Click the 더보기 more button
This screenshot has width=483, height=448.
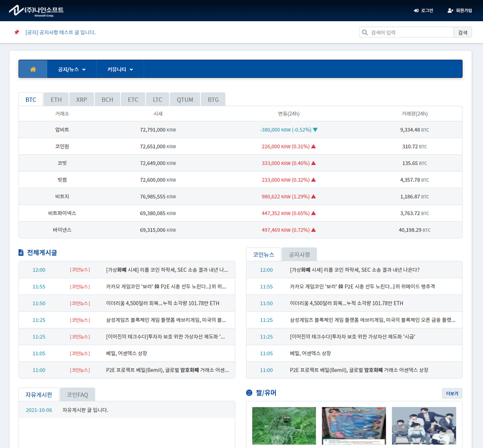[x=452, y=393]
